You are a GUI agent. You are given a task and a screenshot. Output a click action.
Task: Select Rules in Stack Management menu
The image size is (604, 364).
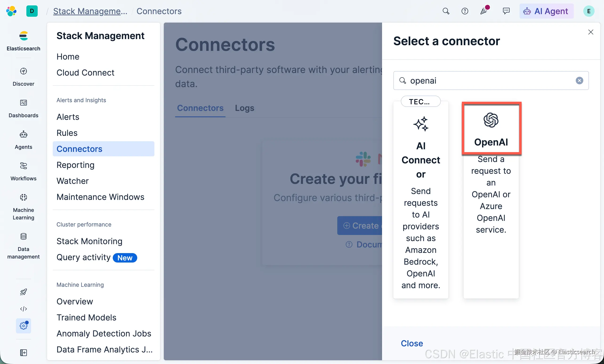click(x=67, y=133)
